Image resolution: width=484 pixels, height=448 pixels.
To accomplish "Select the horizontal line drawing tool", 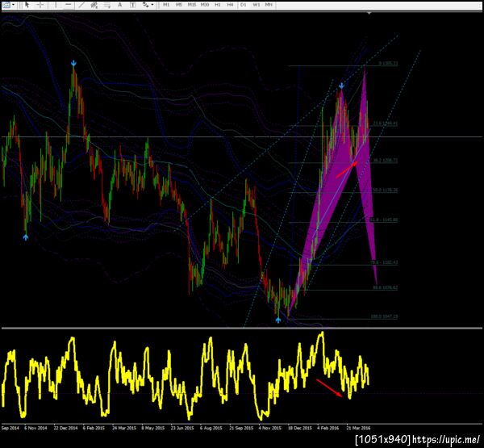I will pyautogui.click(x=69, y=5).
